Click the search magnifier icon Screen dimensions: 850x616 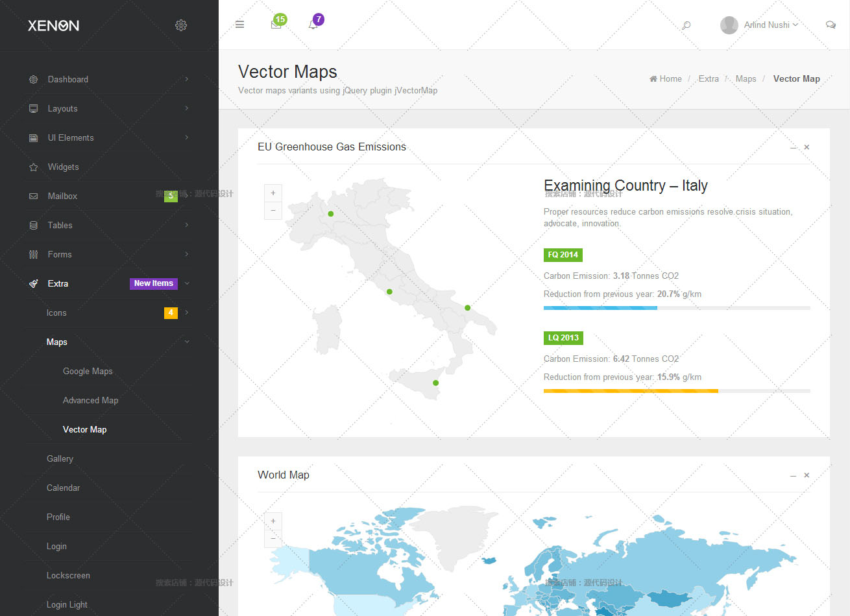686,25
